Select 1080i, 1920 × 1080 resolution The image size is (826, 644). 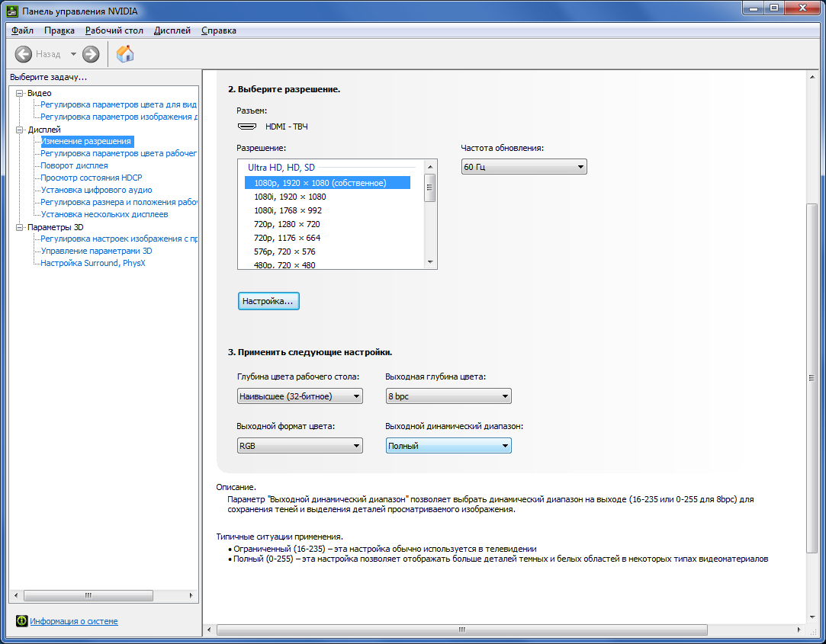pyautogui.click(x=290, y=197)
